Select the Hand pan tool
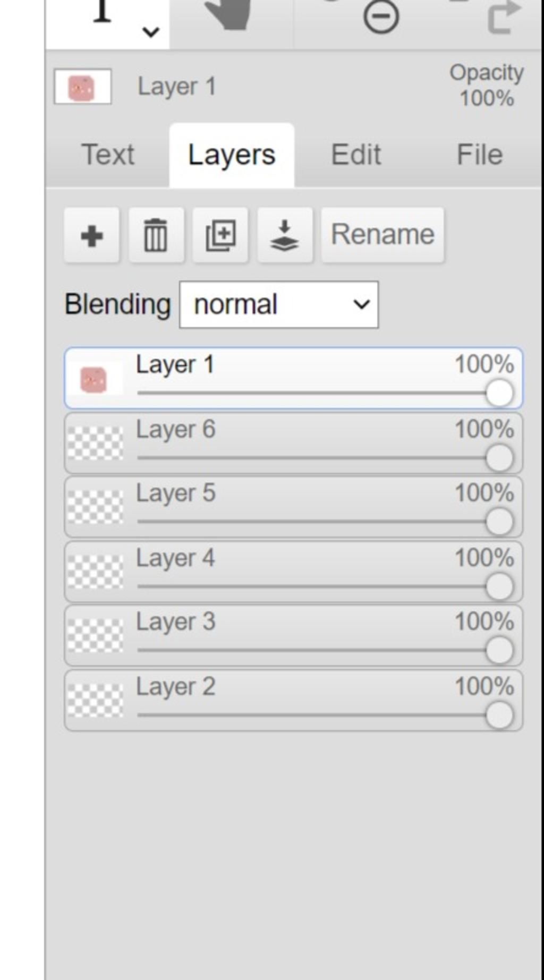 [229, 15]
